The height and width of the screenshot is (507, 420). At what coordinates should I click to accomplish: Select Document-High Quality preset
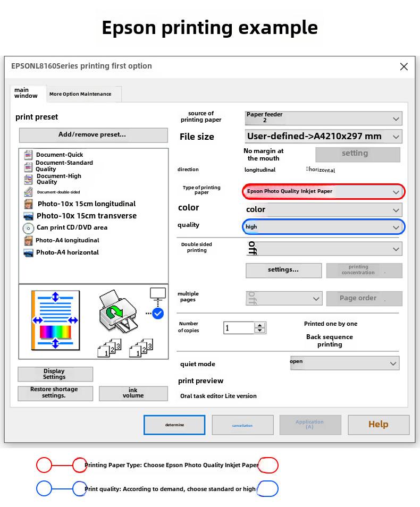pyautogui.click(x=59, y=179)
